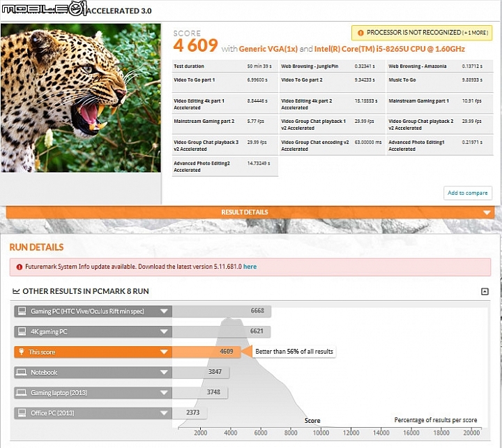The image size is (502, 448).
Task: Click Video Editing 4k part 2 Accelerated label
Action: click(x=307, y=104)
